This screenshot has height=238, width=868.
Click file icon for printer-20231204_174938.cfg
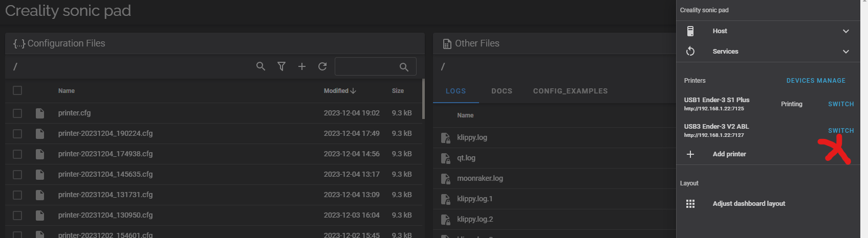pyautogui.click(x=40, y=154)
